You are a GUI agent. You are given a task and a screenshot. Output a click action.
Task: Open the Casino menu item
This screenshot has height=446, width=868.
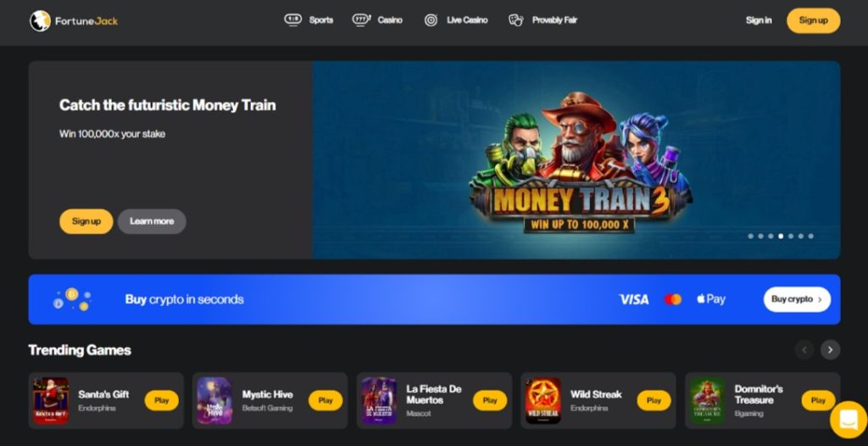[x=390, y=20]
